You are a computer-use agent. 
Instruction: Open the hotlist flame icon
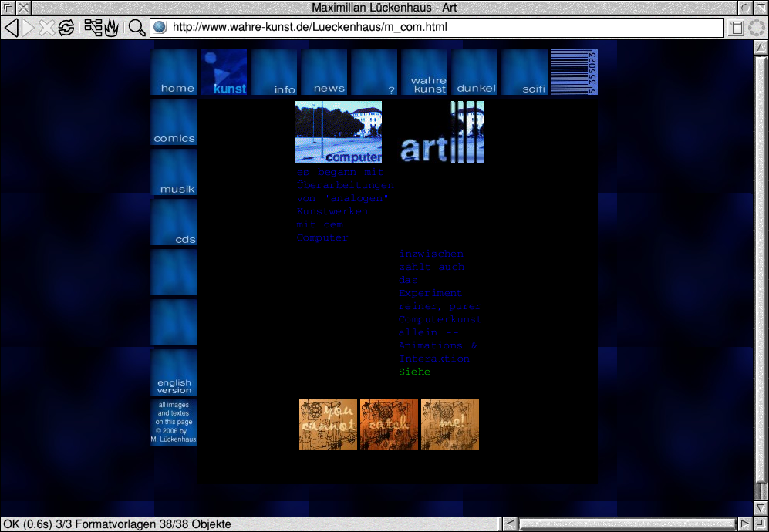(x=111, y=28)
